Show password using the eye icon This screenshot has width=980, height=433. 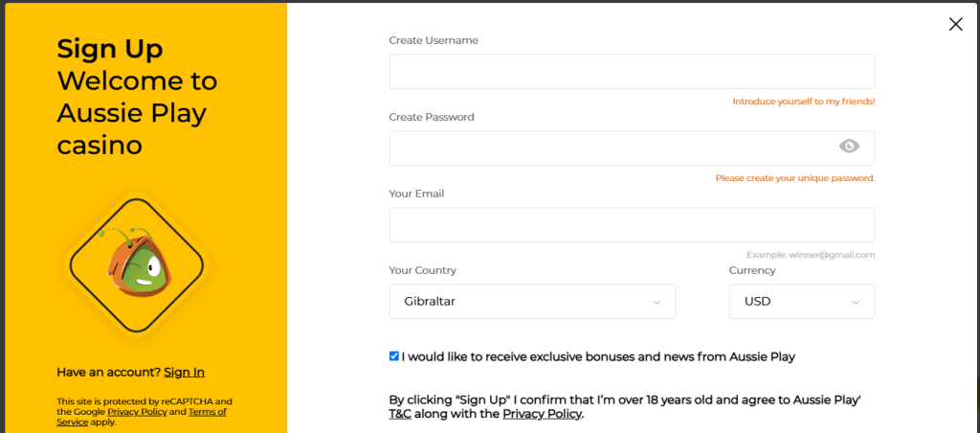[849, 147]
